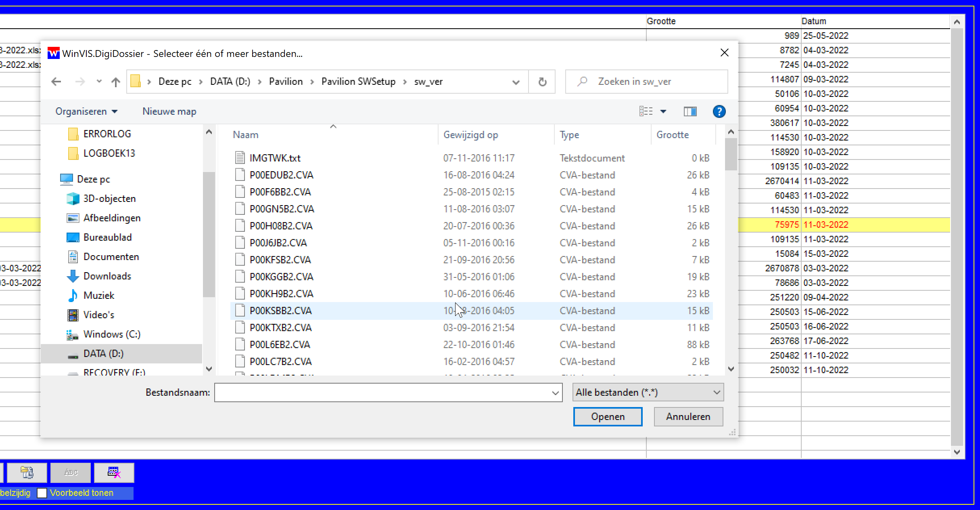Toggle the preview pane icon

[690, 111]
